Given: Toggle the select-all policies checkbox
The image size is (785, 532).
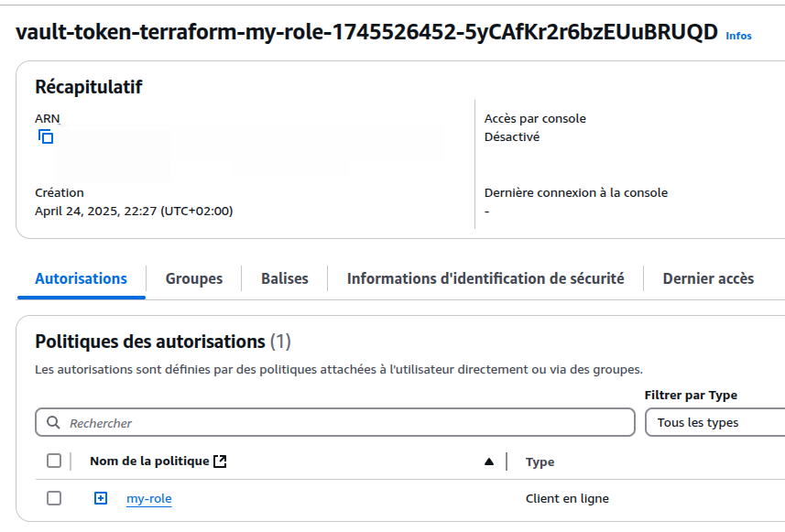Looking at the screenshot, I should (54, 461).
